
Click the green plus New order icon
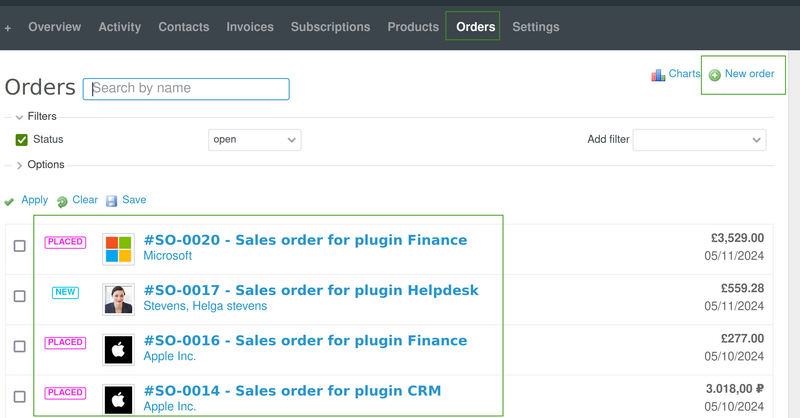pos(715,75)
